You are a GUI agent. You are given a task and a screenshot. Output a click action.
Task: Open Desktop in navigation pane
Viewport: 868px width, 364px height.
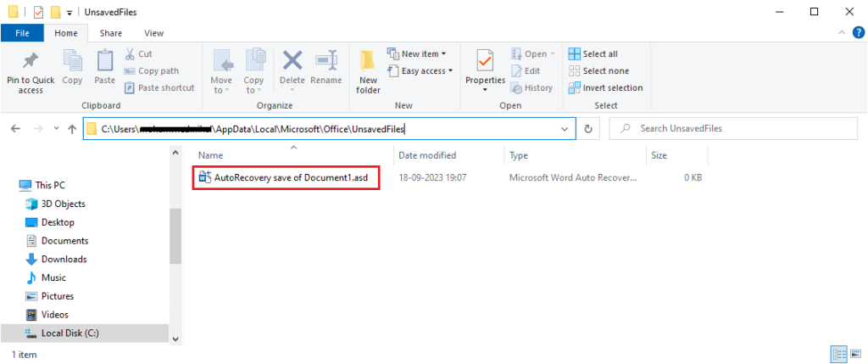click(50, 222)
